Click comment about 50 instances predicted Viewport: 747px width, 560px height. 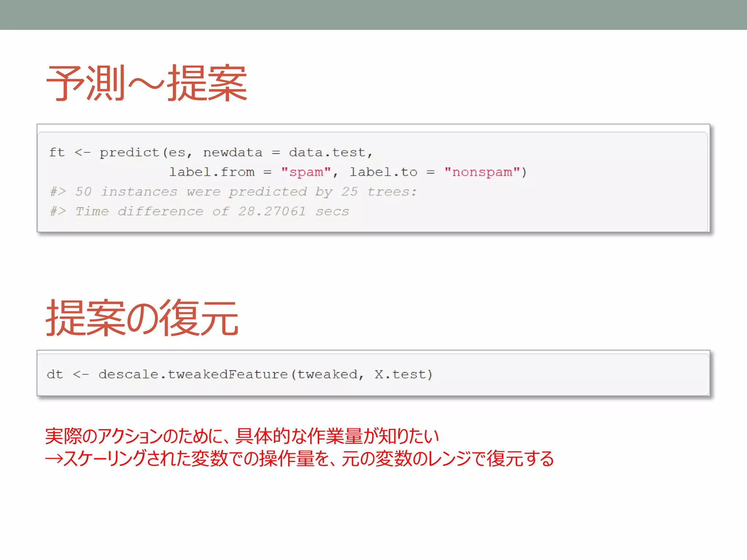[x=233, y=192]
